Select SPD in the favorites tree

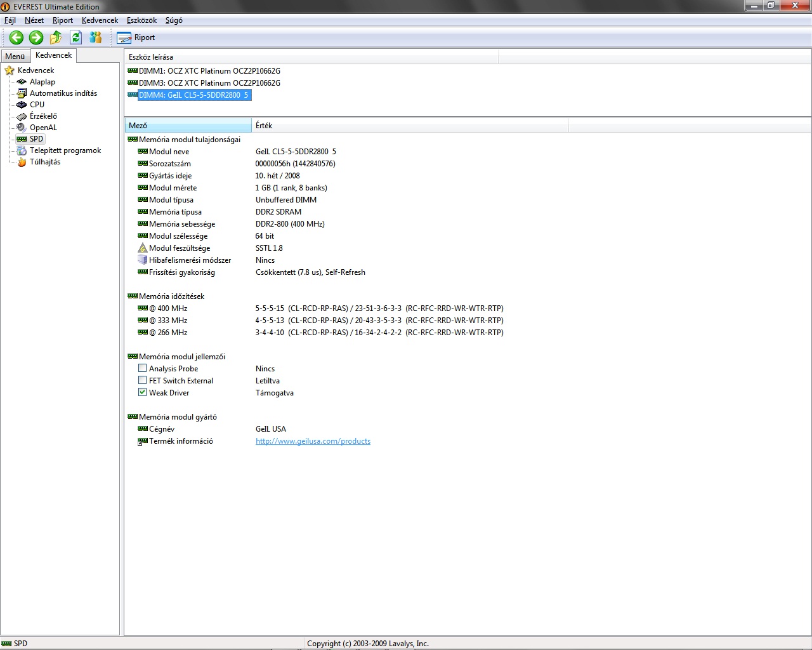click(x=30, y=139)
